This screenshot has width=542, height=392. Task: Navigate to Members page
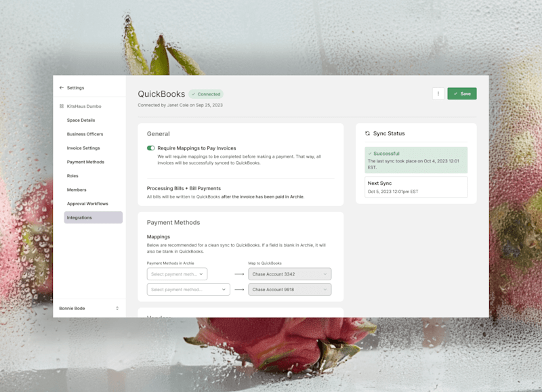77,190
